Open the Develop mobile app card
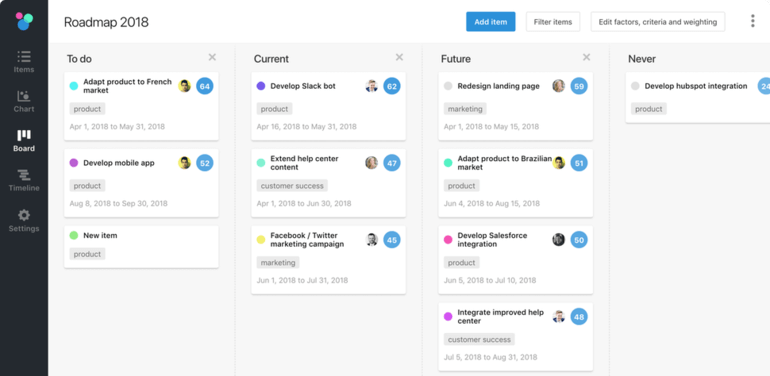 pos(141,183)
